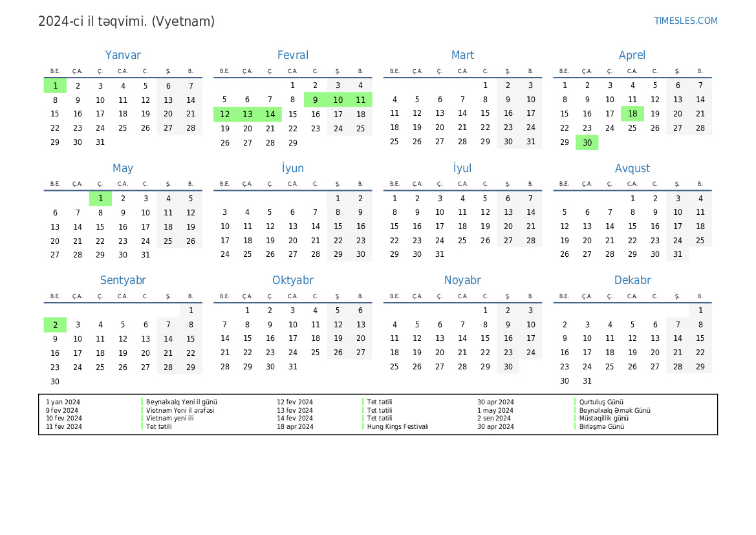Select the Mart month heading
This screenshot has width=756, height=535.
[462, 55]
